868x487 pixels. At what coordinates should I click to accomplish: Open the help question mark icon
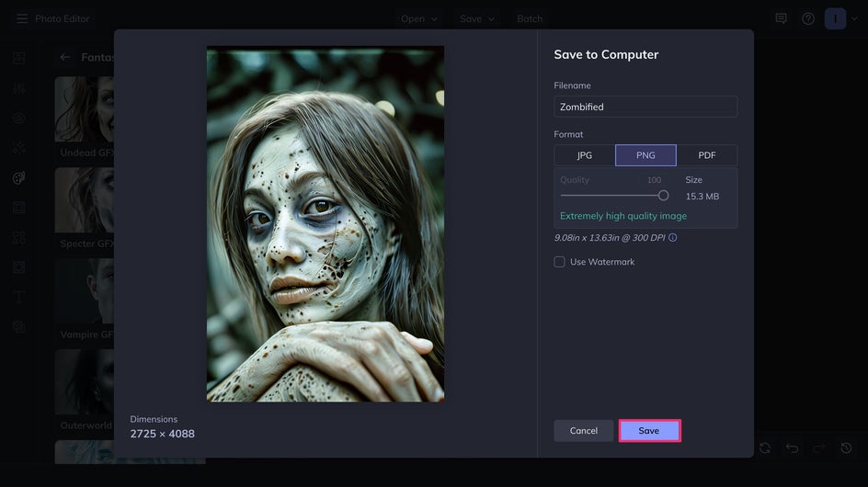tap(808, 18)
